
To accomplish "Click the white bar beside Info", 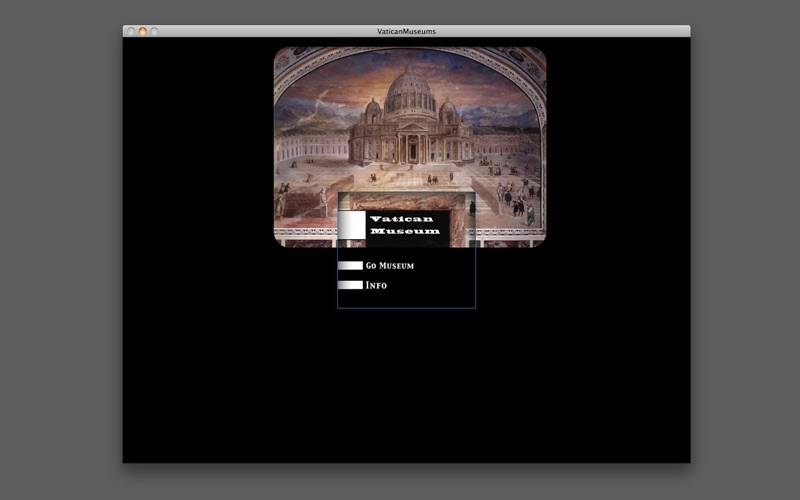I will pyautogui.click(x=351, y=285).
